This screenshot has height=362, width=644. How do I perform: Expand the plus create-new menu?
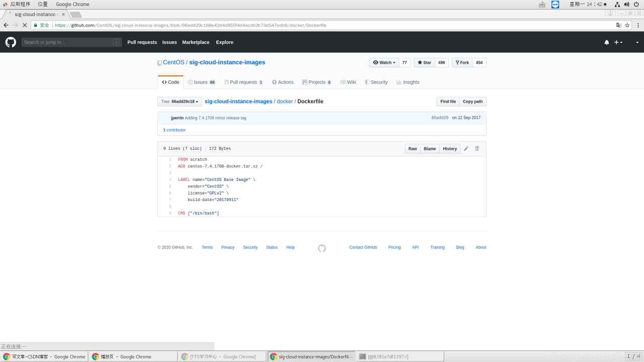[618, 42]
